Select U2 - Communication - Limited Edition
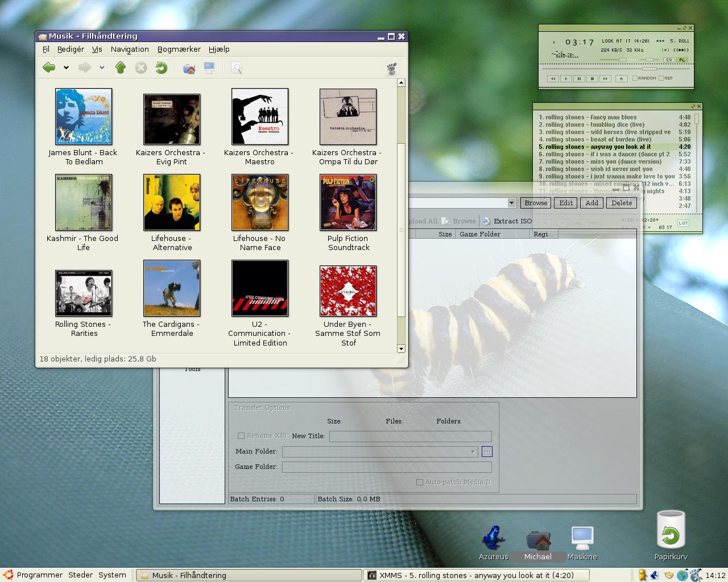Viewport: 728px width, 582px height. click(x=260, y=304)
